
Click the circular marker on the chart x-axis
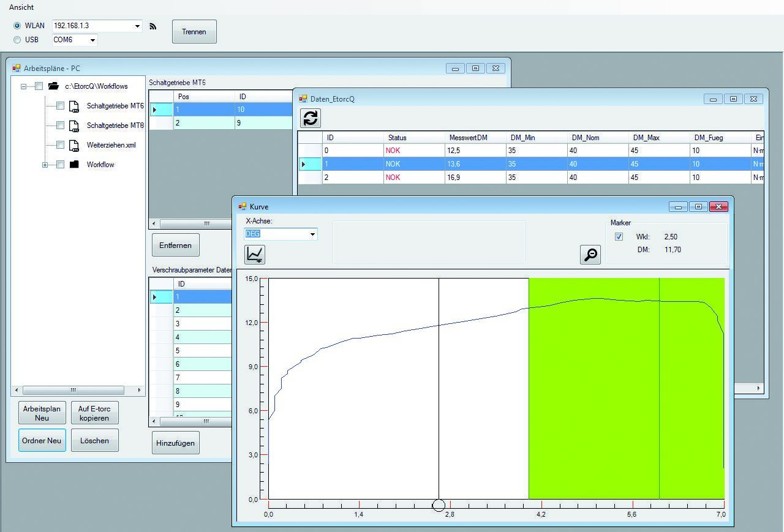439,505
